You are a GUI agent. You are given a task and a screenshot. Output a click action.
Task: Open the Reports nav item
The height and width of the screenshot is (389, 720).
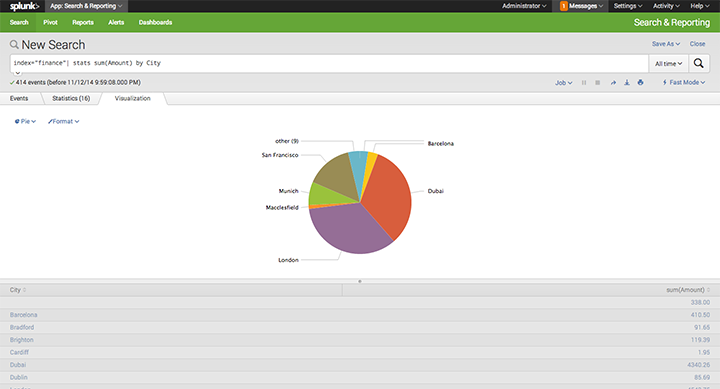click(x=83, y=22)
